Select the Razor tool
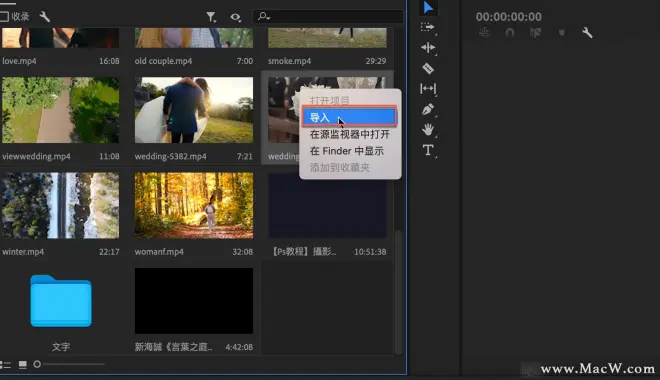 coord(428,68)
